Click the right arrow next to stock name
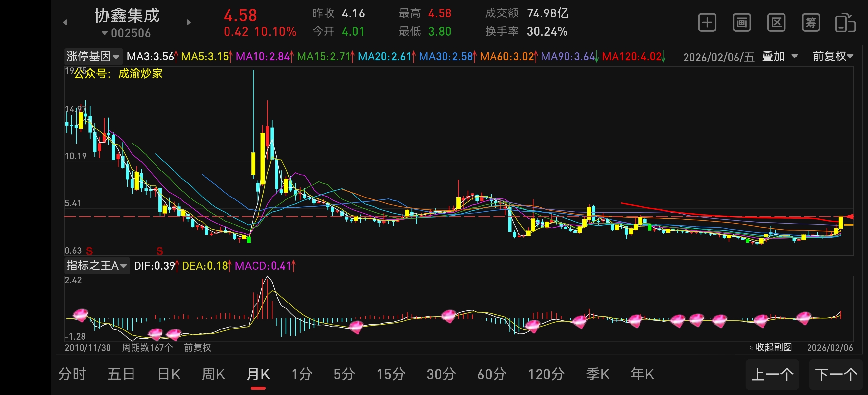Viewport: 868px width, 395px height. 189,23
